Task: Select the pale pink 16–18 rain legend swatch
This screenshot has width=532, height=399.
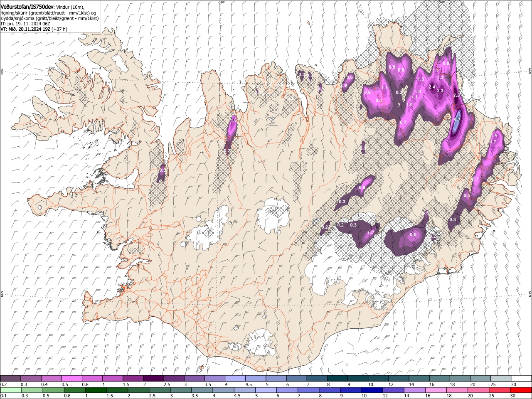Action: (436, 390)
